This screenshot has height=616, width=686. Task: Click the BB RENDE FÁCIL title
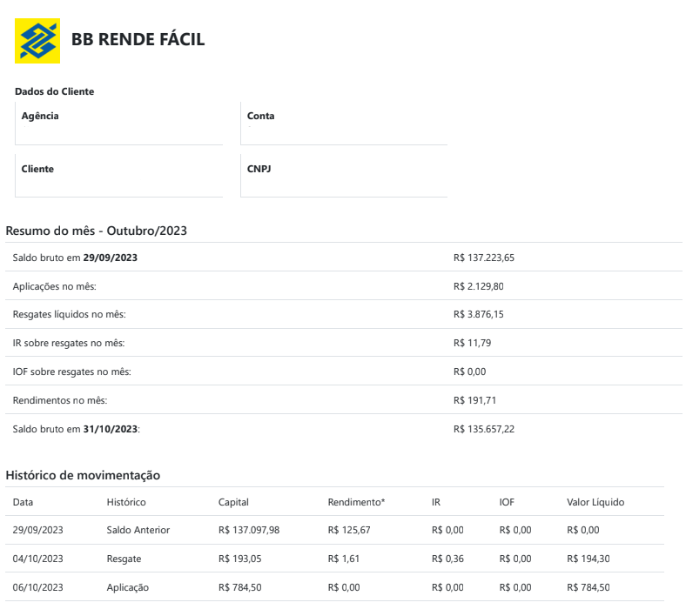(x=138, y=39)
